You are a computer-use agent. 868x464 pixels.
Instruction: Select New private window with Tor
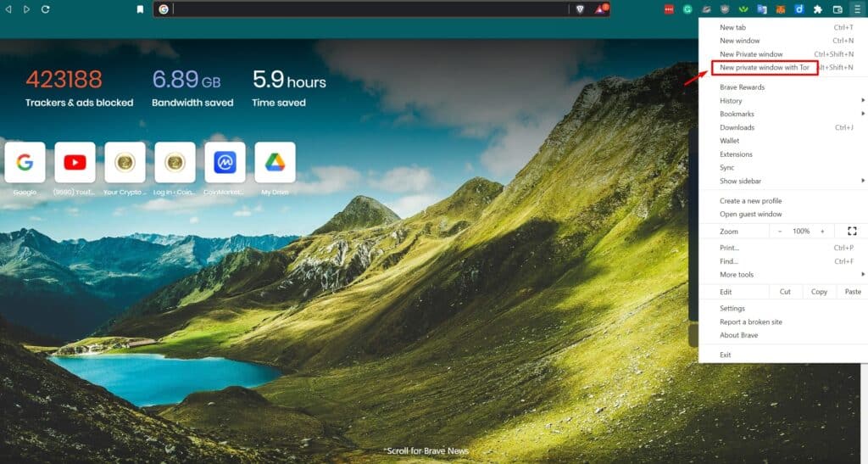pos(764,67)
